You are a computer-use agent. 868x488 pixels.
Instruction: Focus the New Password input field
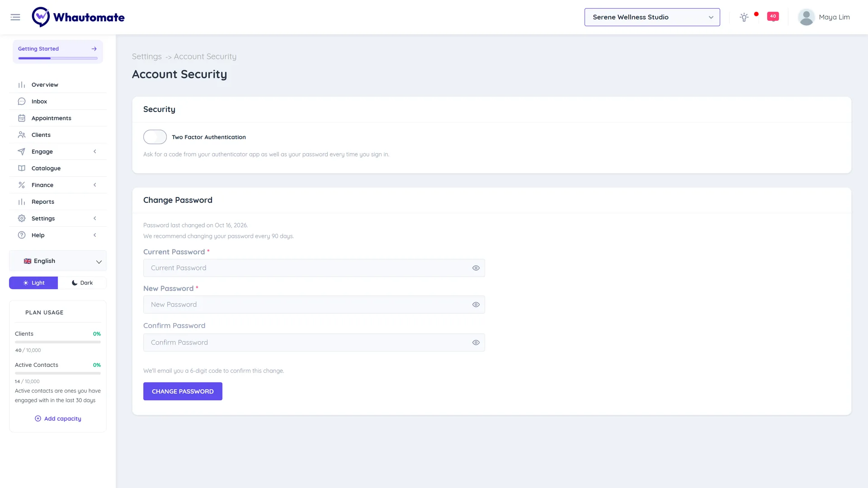pos(314,305)
